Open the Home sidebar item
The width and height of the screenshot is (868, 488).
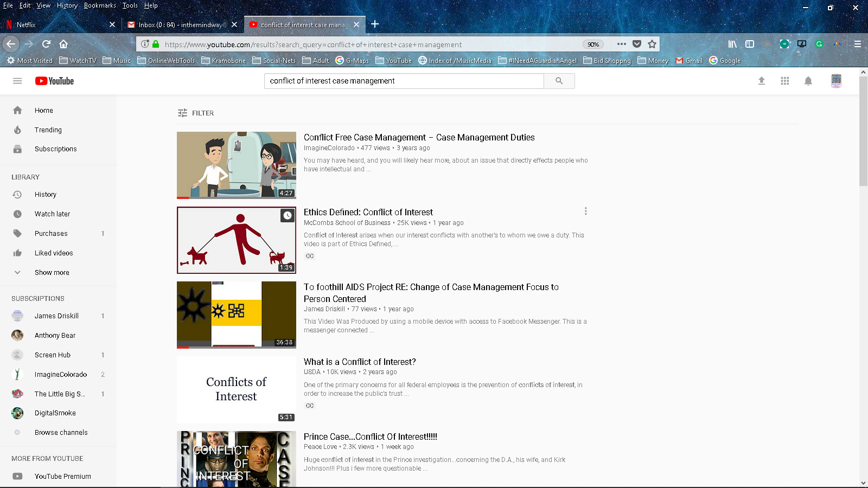[x=59, y=110]
